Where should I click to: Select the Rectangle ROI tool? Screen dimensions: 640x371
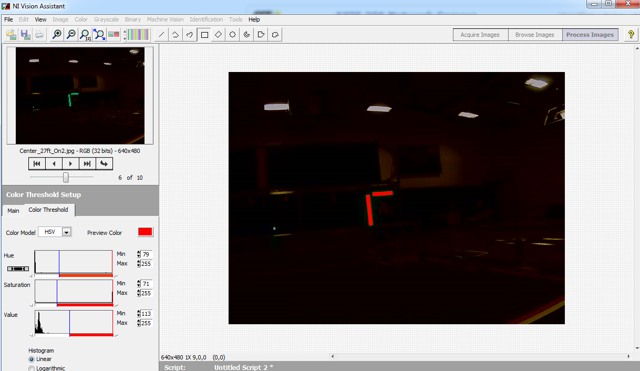point(204,35)
